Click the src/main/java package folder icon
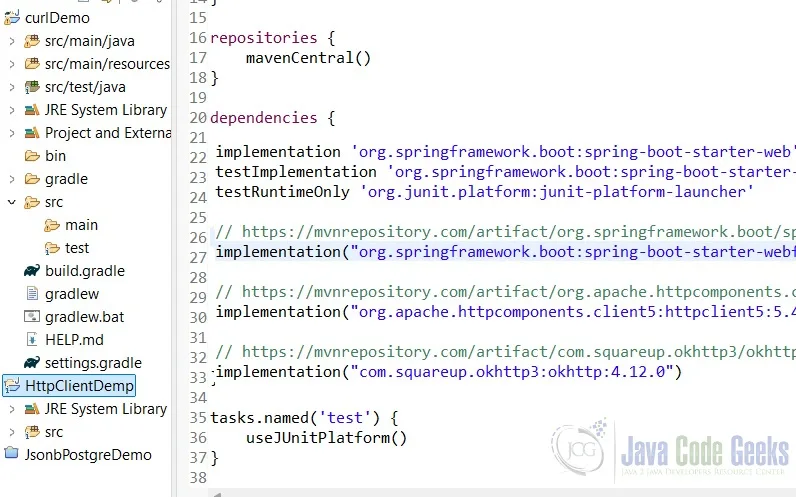The height and width of the screenshot is (497, 796). pyautogui.click(x=32, y=41)
